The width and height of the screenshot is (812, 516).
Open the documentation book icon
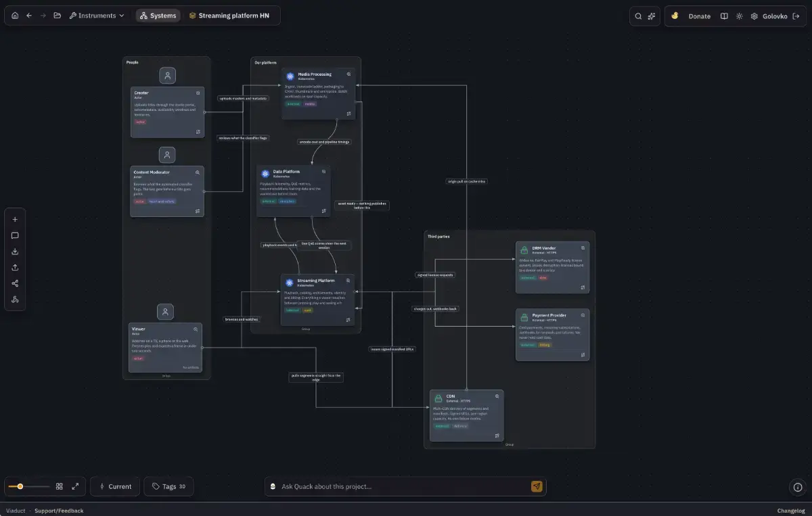coord(724,16)
